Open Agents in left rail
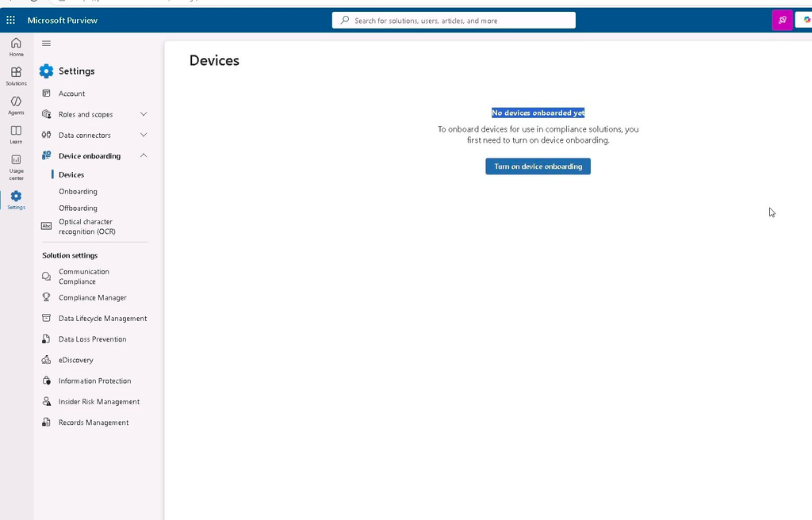Image resolution: width=812 pixels, height=520 pixels. (16, 105)
